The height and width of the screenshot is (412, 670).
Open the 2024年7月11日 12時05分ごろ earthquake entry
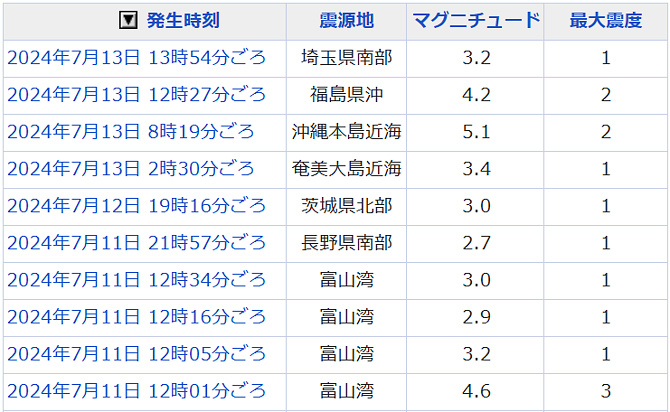tap(137, 354)
